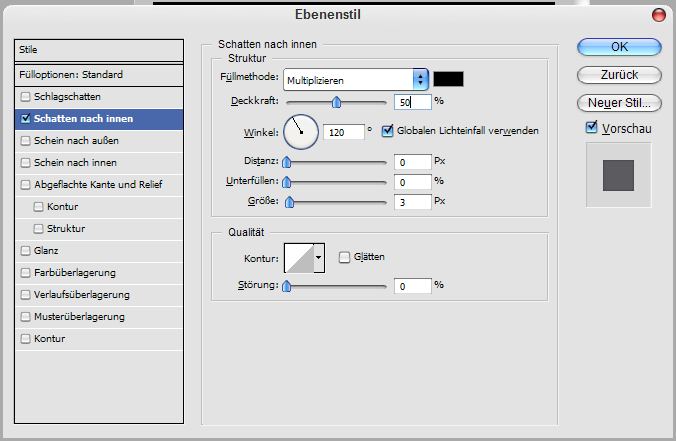This screenshot has height=441, width=676.
Task: Click the Distanz slider handle
Action: (287, 162)
